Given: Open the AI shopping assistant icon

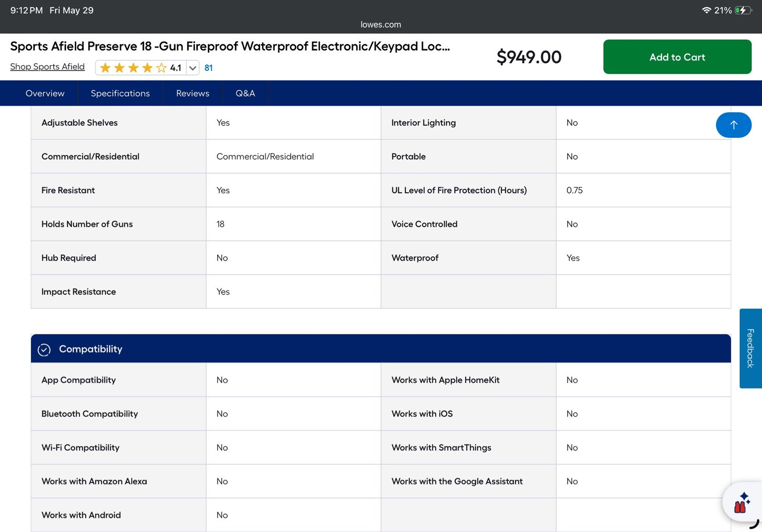Looking at the screenshot, I should pos(742,502).
